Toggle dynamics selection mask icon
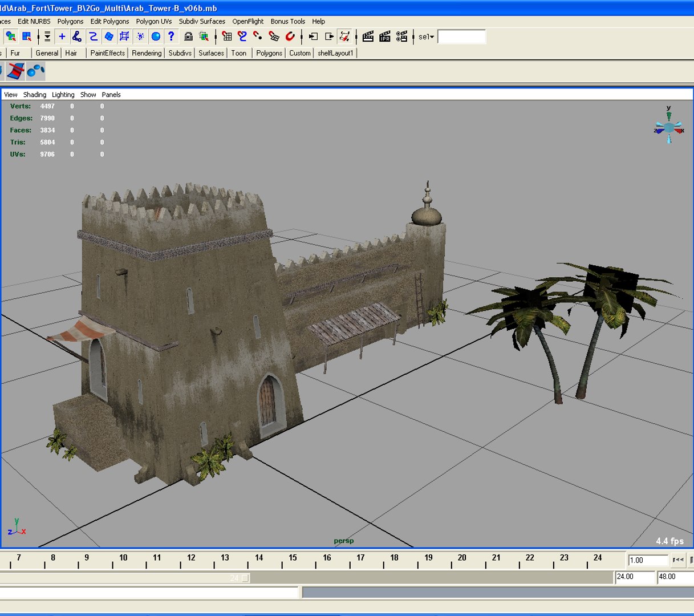The width and height of the screenshot is (694, 616). pyautogui.click(x=140, y=37)
